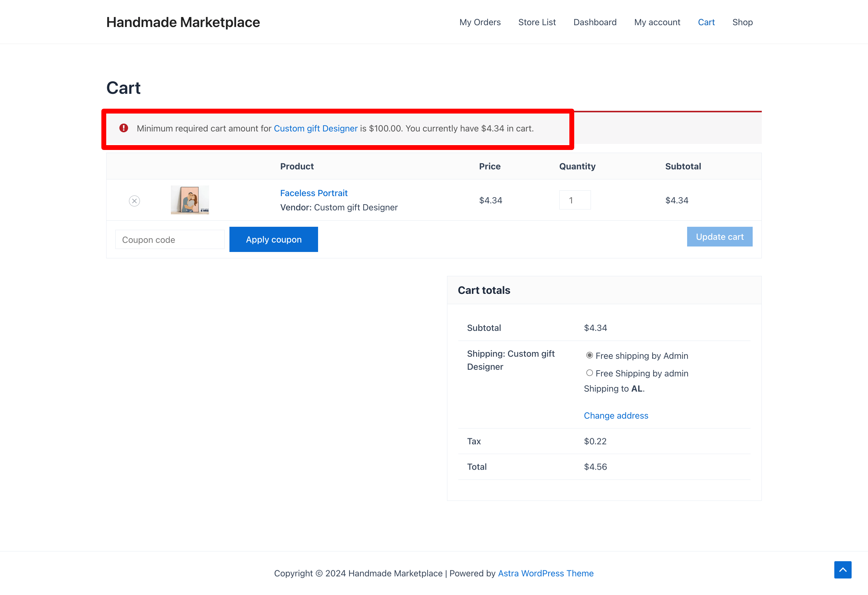Click the Cart navigation icon in header
Screen dimensions: 868x595
pyautogui.click(x=707, y=22)
